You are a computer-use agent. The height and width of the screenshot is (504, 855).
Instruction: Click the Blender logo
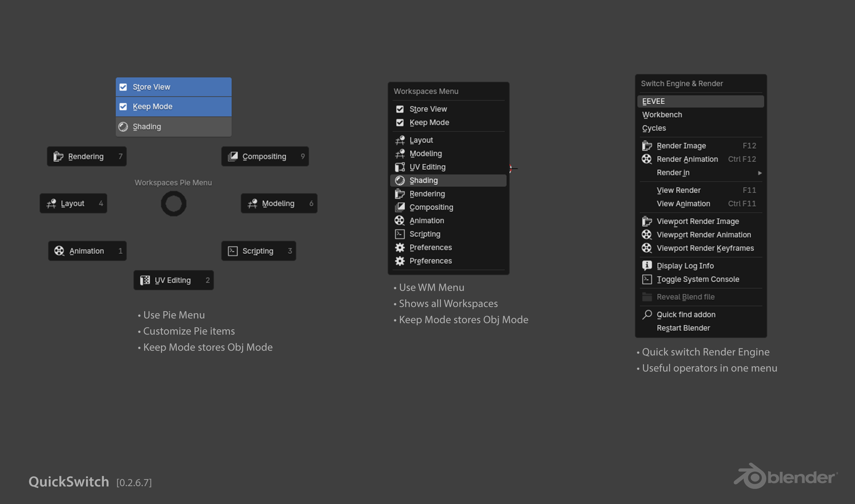pyautogui.click(x=785, y=476)
